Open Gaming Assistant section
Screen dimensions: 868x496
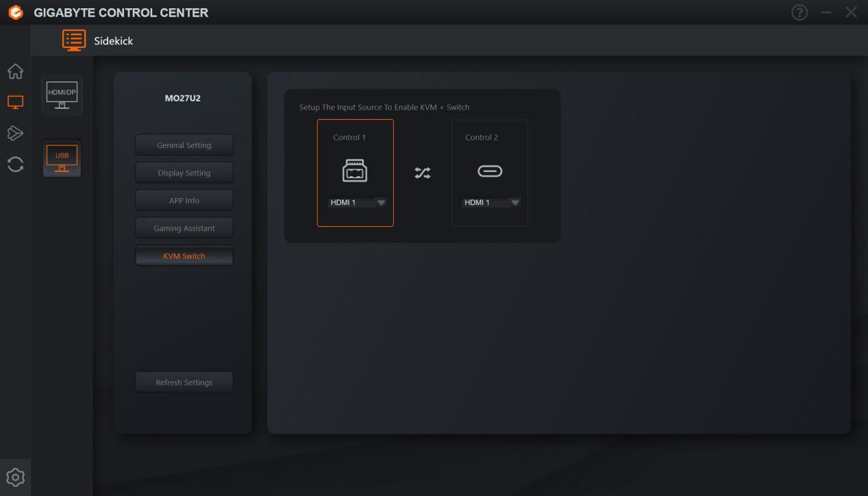pyautogui.click(x=184, y=228)
